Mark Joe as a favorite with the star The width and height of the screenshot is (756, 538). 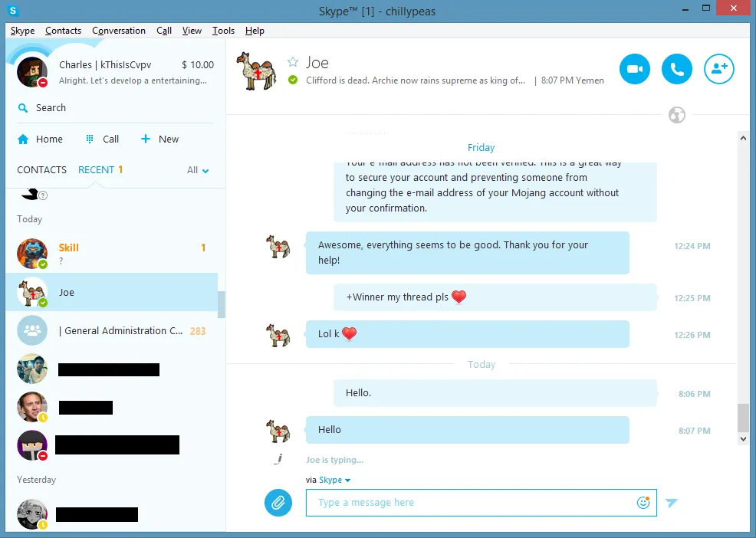click(293, 62)
